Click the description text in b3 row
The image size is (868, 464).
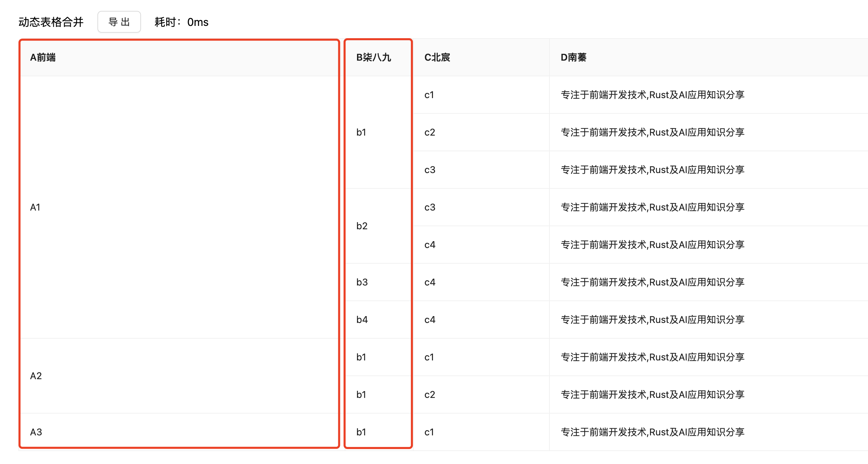[652, 282]
